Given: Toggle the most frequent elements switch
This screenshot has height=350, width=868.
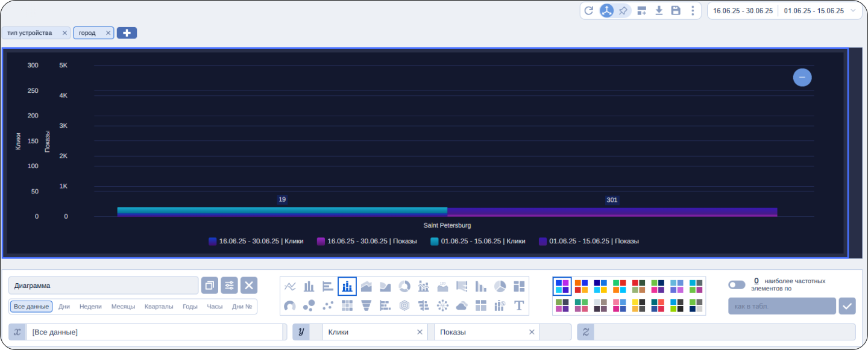Looking at the screenshot, I should 737,285.
